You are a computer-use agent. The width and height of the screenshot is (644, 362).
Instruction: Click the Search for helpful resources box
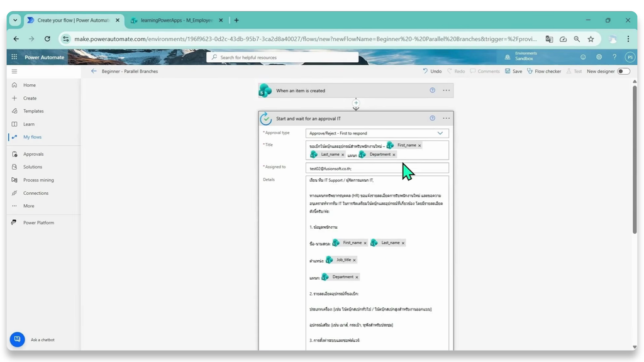[x=282, y=57]
